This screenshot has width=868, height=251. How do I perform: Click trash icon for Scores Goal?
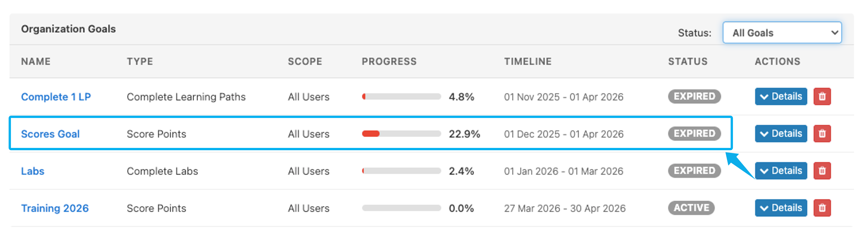tap(822, 134)
